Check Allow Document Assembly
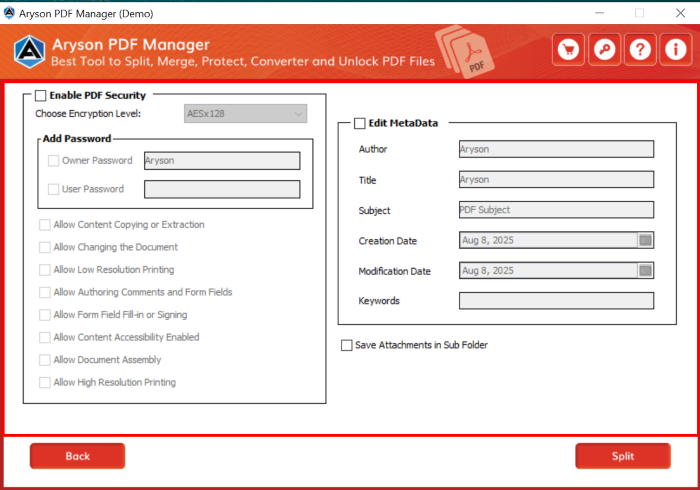700x490 pixels. pyautogui.click(x=45, y=360)
